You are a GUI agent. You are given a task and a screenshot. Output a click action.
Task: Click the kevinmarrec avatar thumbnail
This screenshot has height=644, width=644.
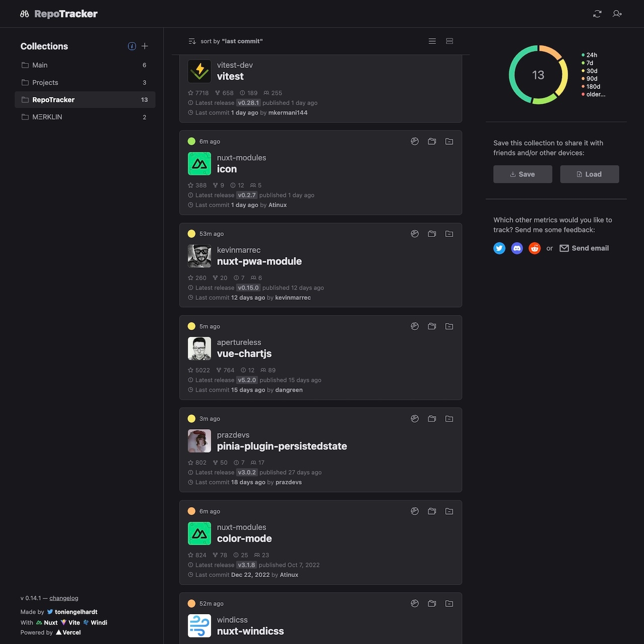point(199,256)
